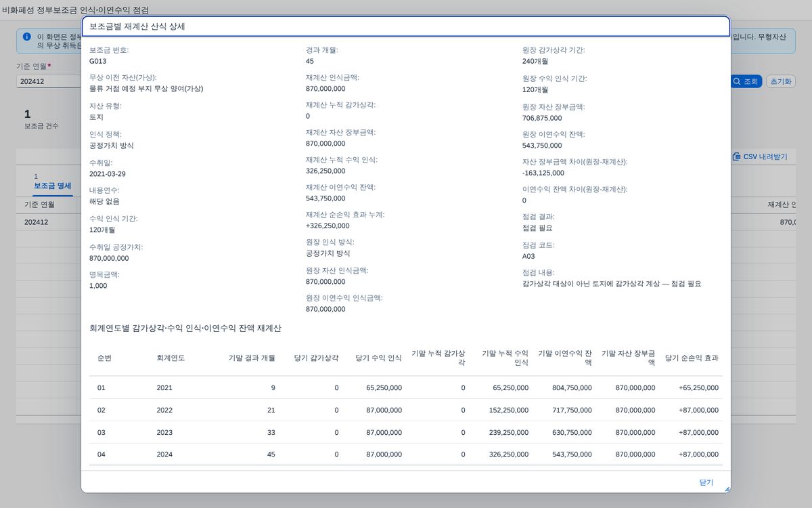Screen dimensions: 812x508
Task: Click the 감가상각 대상이 아닌 토지 check description text
Action: click(x=612, y=284)
